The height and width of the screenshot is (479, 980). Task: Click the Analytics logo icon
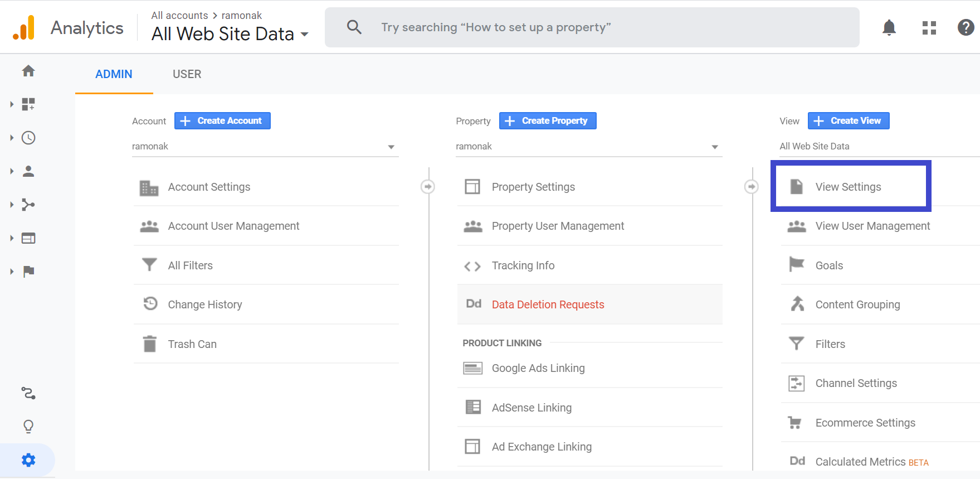pyautogui.click(x=24, y=27)
